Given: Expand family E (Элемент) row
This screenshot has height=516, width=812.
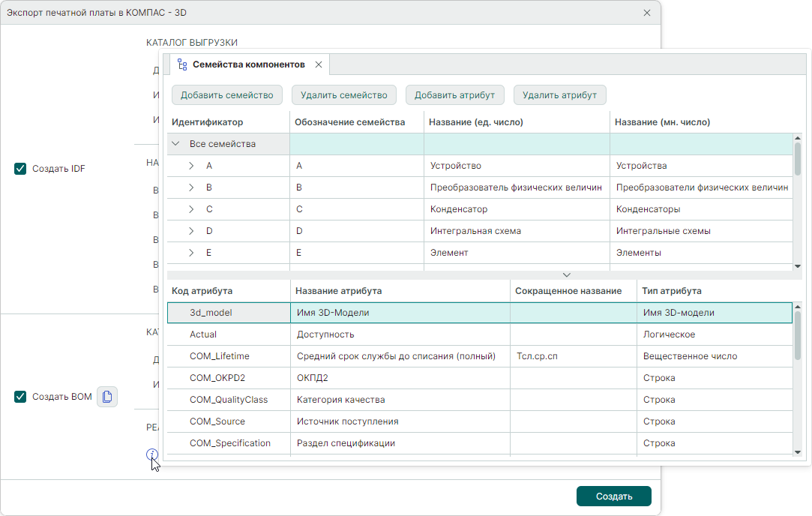Looking at the screenshot, I should (x=191, y=253).
